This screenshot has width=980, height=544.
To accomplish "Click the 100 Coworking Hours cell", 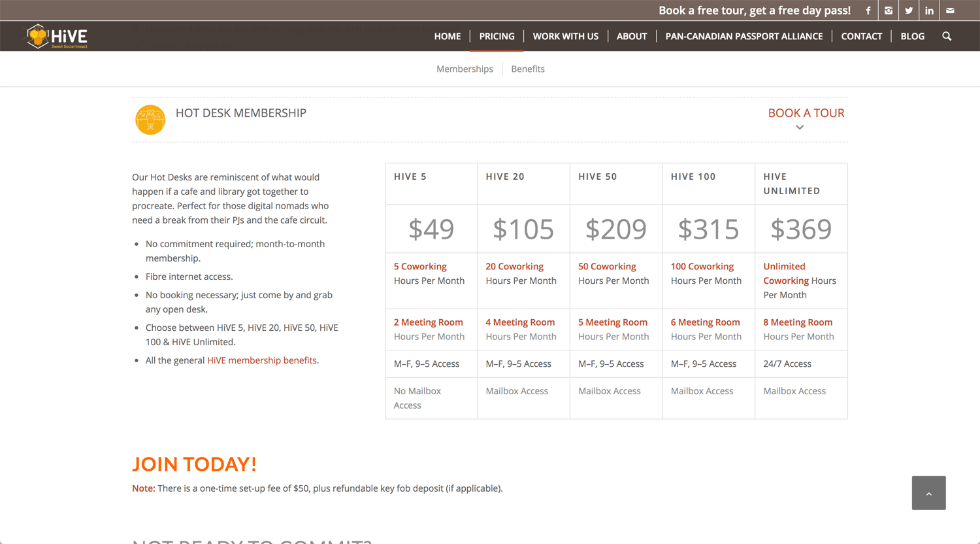I will click(x=709, y=280).
